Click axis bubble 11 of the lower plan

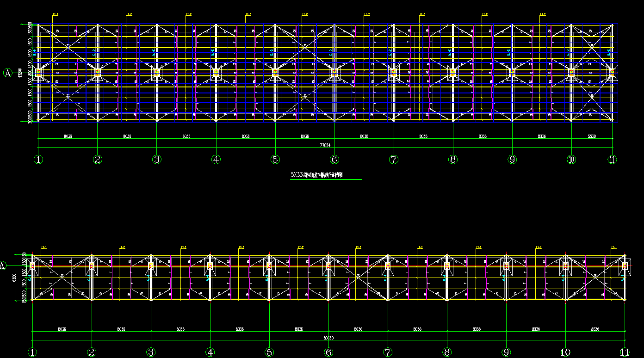click(625, 352)
